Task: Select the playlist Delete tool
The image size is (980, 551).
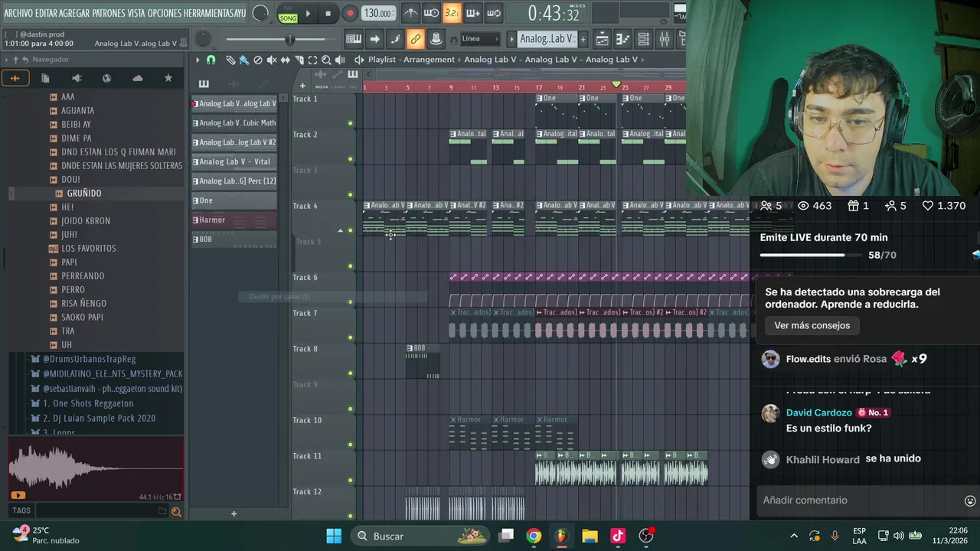Action: (x=257, y=60)
